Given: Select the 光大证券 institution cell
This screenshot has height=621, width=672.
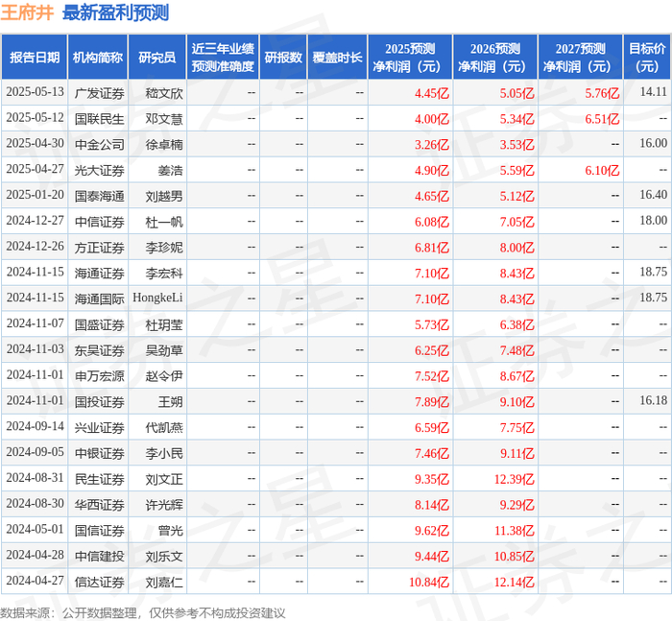Looking at the screenshot, I should tap(100, 170).
